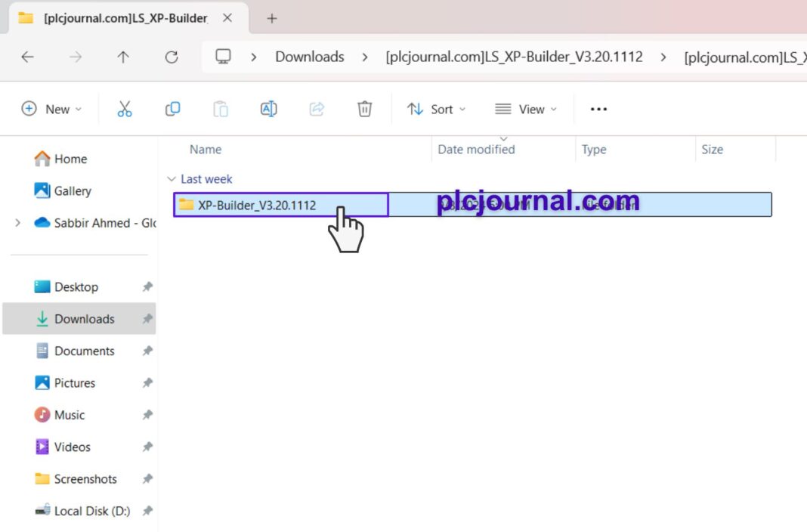The image size is (807, 532).
Task: Expand the chevron after Downloads breadcrumb
Action: (365, 57)
